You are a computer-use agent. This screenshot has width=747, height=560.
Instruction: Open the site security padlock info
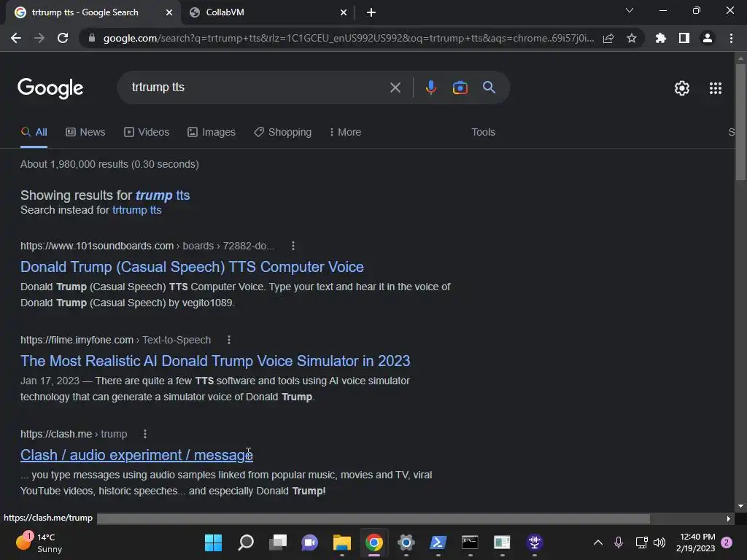click(x=91, y=38)
